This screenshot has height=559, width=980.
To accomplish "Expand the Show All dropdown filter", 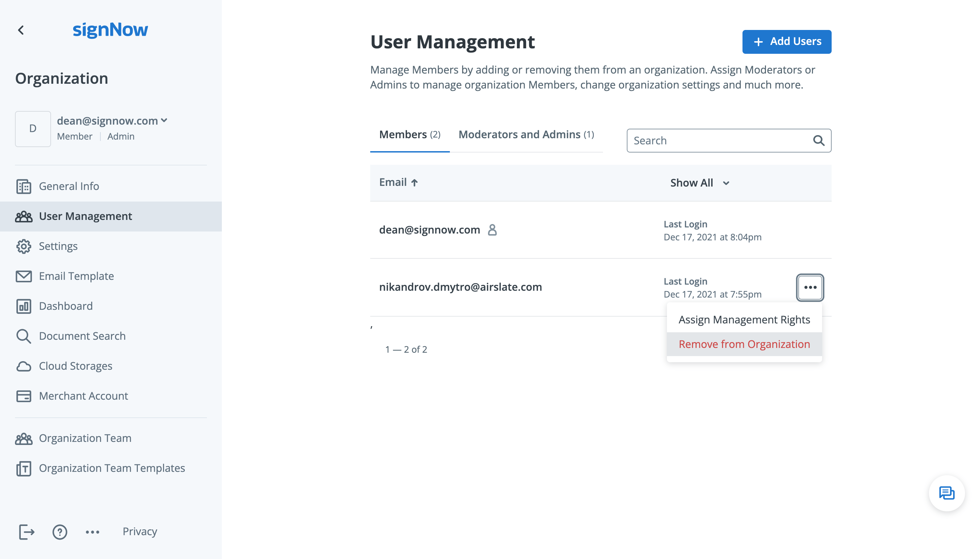I will coord(700,182).
